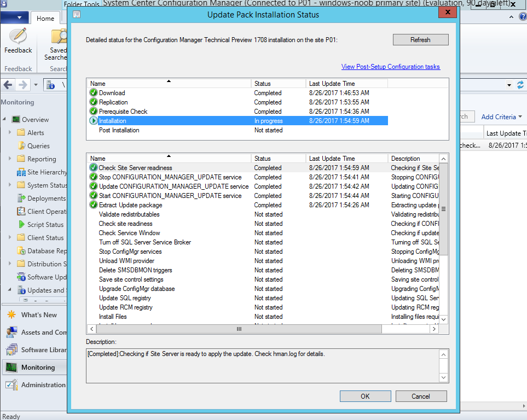527x420 pixels.
Task: Expand the Distribution Status tree node
Action: click(10, 264)
